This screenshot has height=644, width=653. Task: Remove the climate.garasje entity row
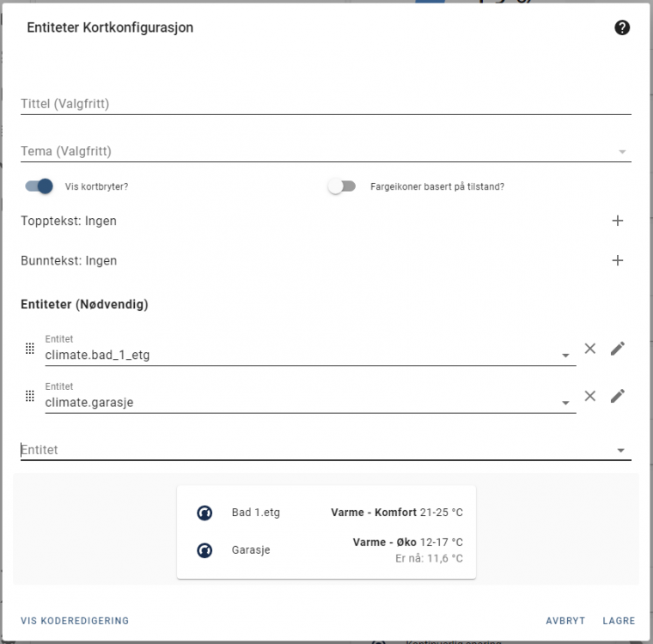point(590,396)
